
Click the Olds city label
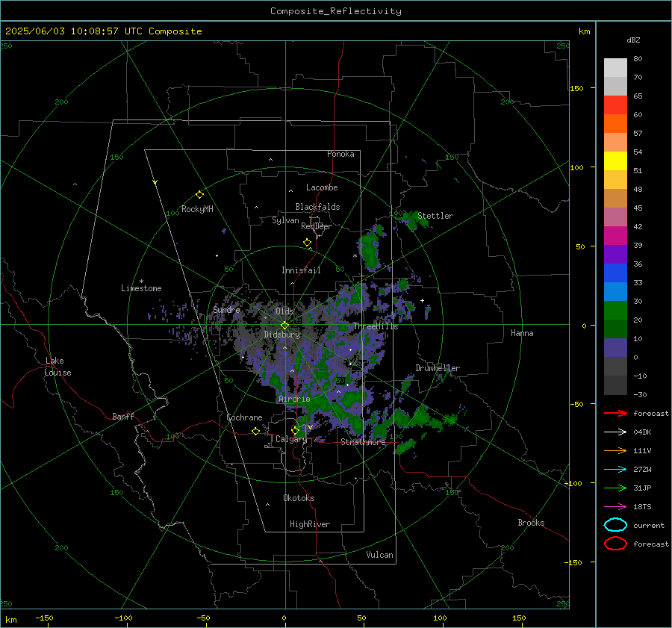284,311
